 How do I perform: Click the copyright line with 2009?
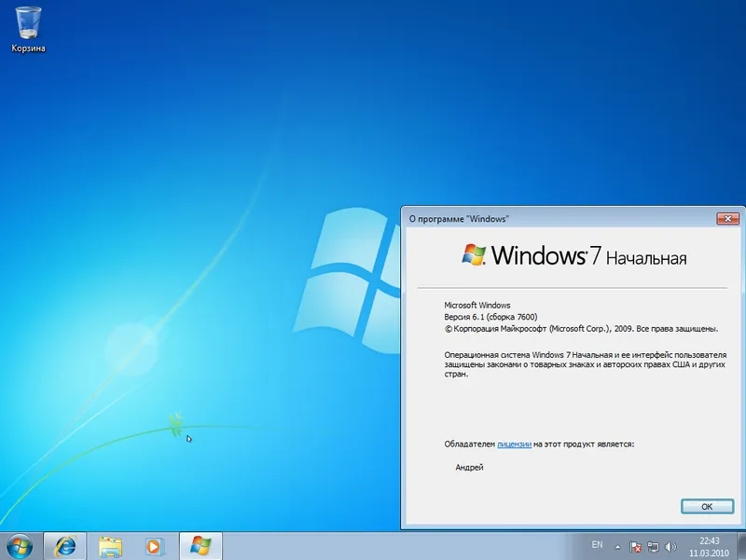tap(581, 329)
